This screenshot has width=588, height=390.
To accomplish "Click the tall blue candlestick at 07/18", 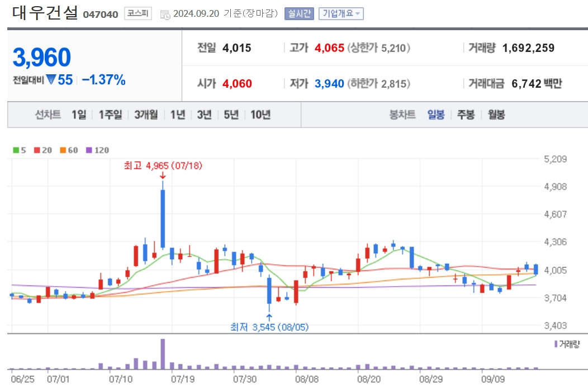I will [x=163, y=218].
